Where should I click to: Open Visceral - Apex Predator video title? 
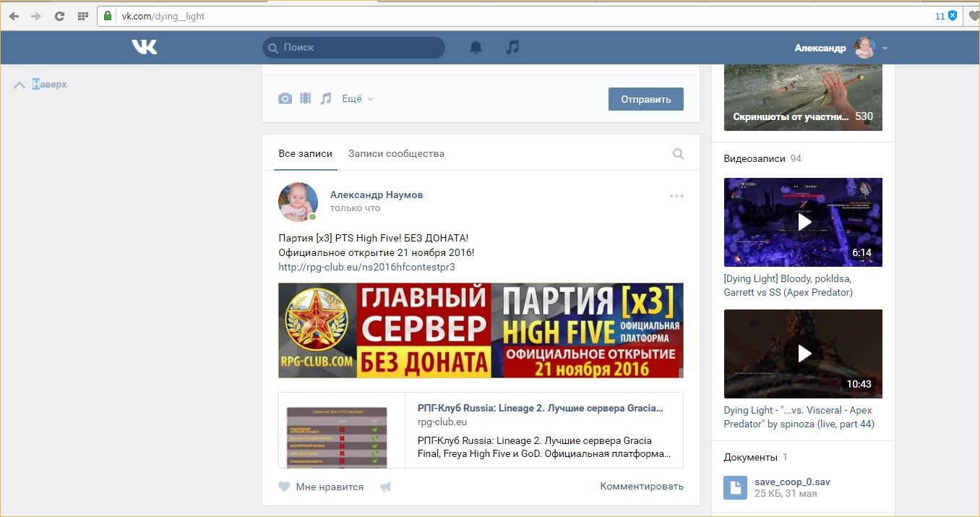(799, 417)
